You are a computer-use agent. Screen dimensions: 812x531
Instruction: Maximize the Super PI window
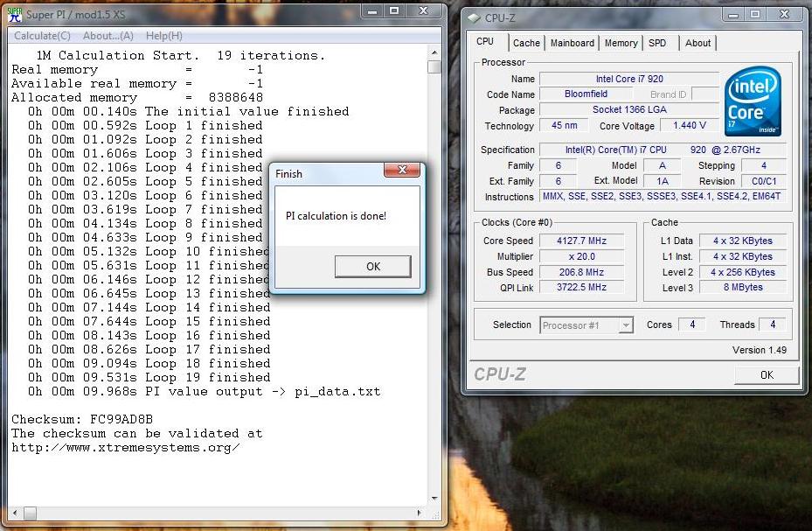393,10
